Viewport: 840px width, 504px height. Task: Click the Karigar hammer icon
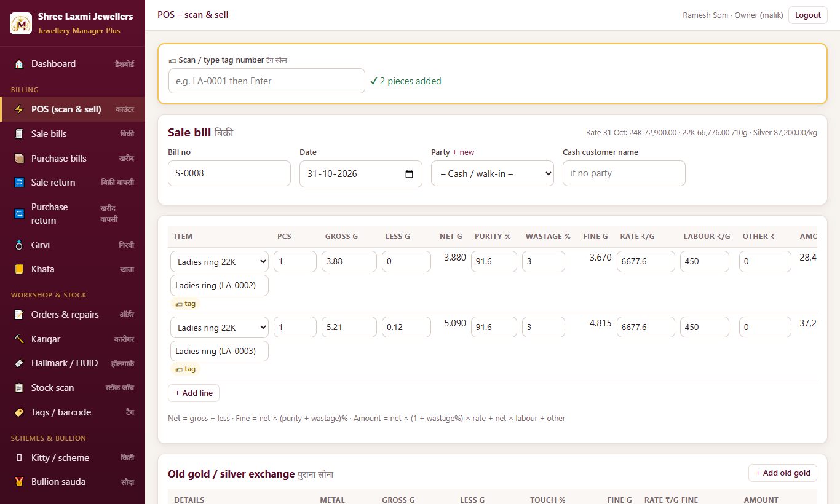[x=19, y=339]
